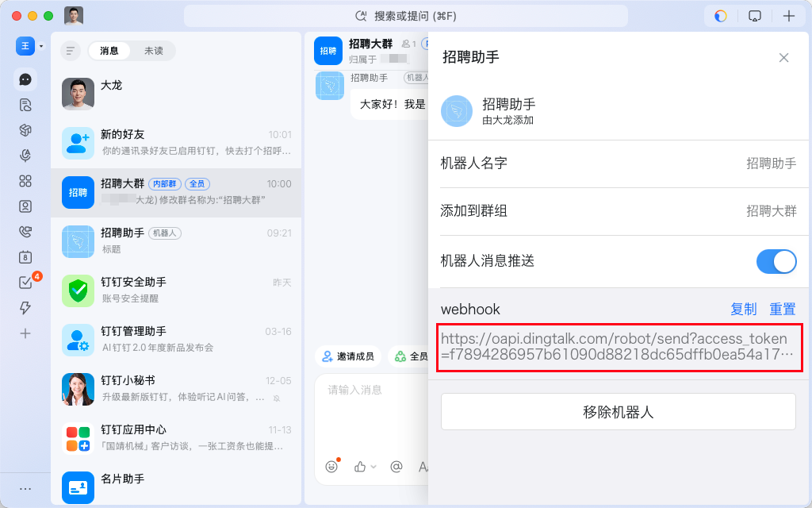Viewport: 812px width, 508px height.
Task: Open the 招聘大群 conversation in list
Action: coord(176,192)
